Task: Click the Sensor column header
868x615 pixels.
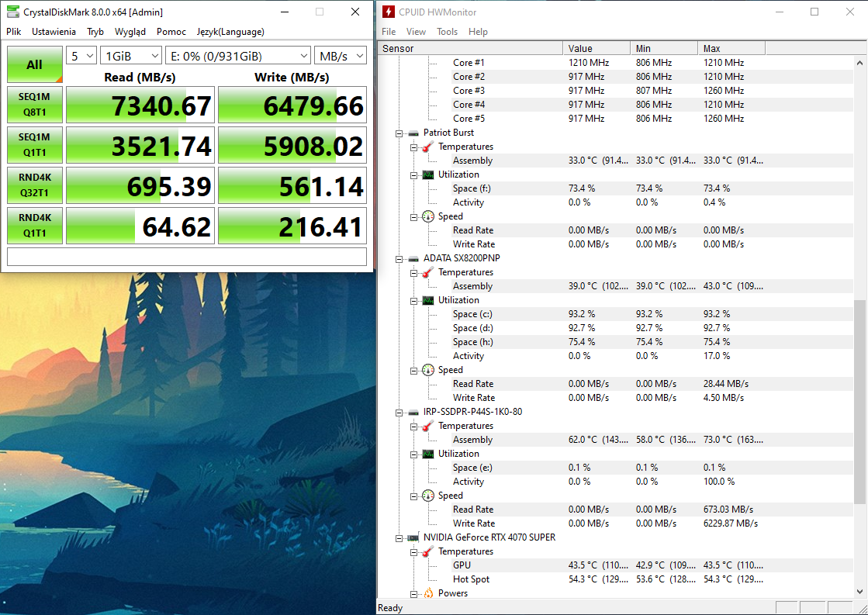Action: (x=471, y=48)
